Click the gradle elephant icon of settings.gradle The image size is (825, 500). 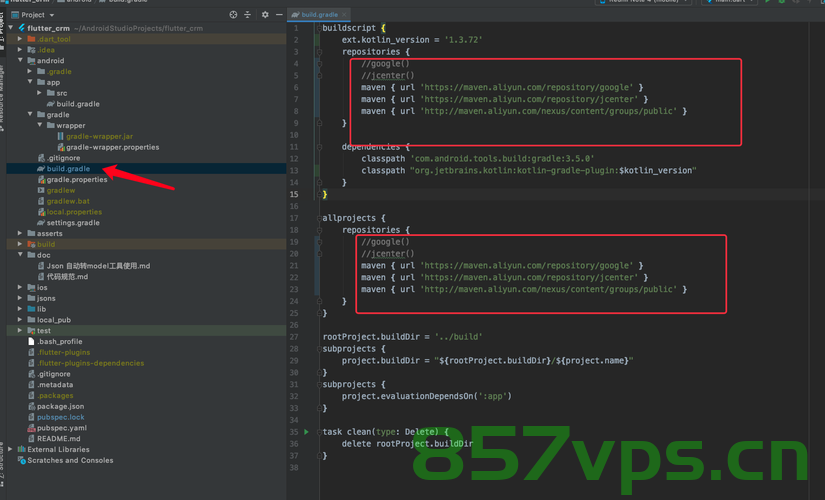click(41, 223)
